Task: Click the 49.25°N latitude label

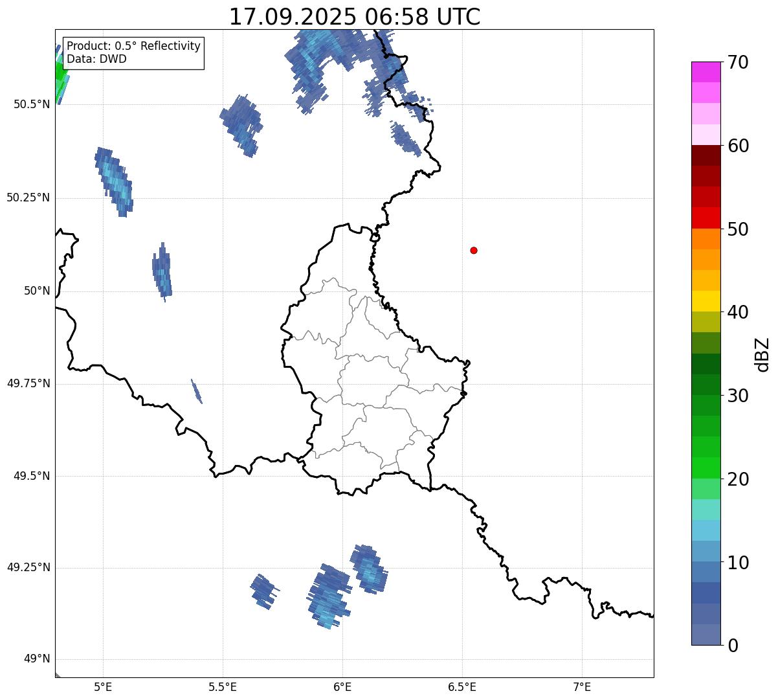Action: click(28, 567)
